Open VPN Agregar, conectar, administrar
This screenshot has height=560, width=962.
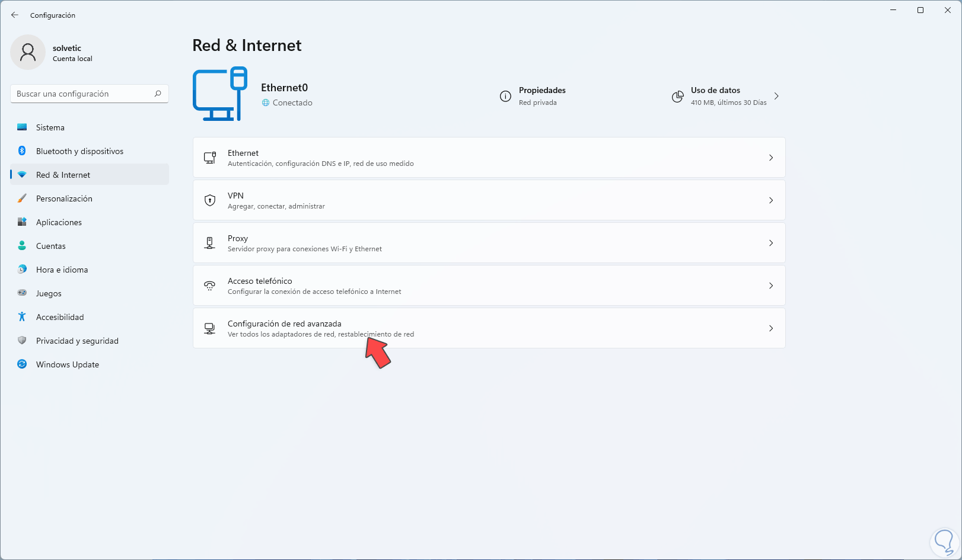[489, 200]
